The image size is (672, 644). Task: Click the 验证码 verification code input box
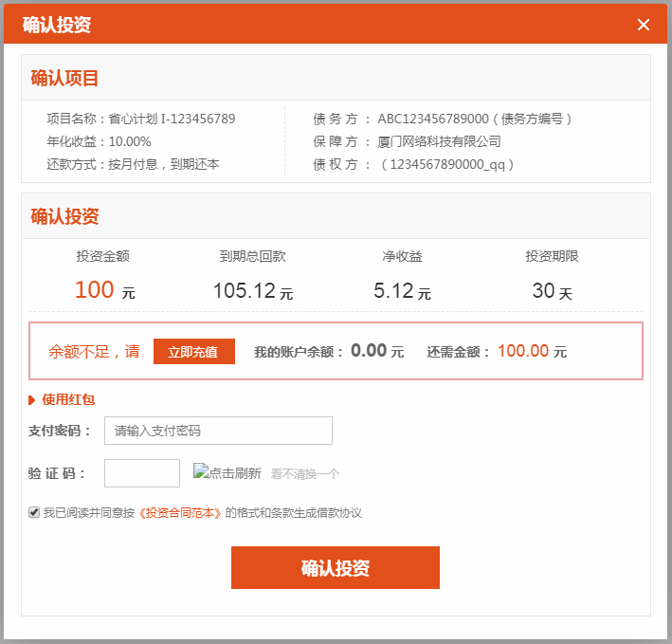click(x=141, y=473)
